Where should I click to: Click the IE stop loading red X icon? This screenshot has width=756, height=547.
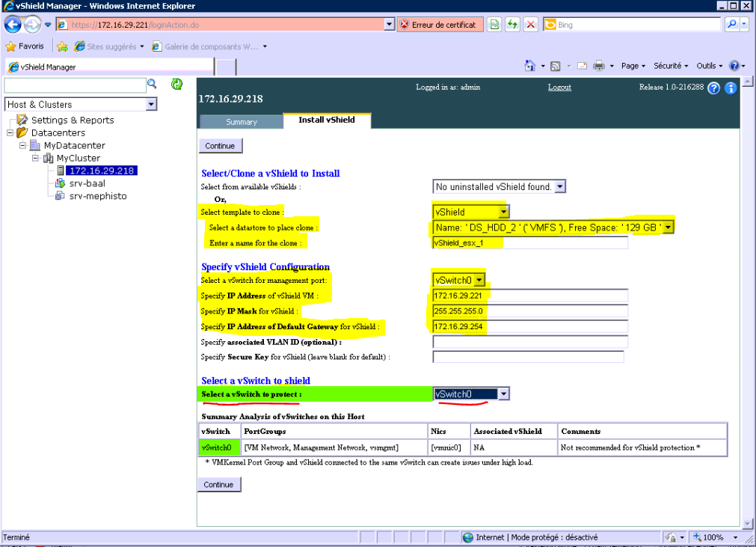pos(531,25)
